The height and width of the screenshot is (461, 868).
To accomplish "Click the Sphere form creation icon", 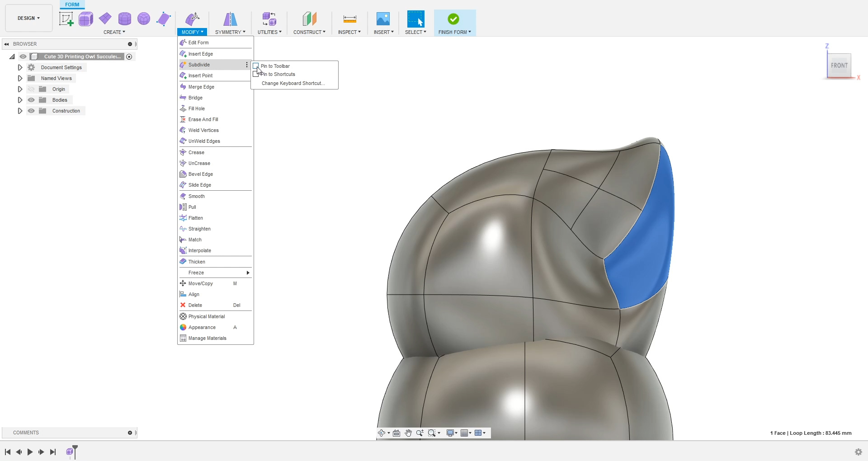I will click(144, 19).
